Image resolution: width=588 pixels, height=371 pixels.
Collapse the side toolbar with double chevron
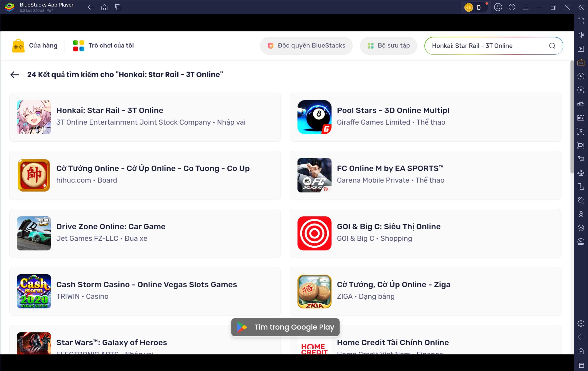pyautogui.click(x=581, y=7)
